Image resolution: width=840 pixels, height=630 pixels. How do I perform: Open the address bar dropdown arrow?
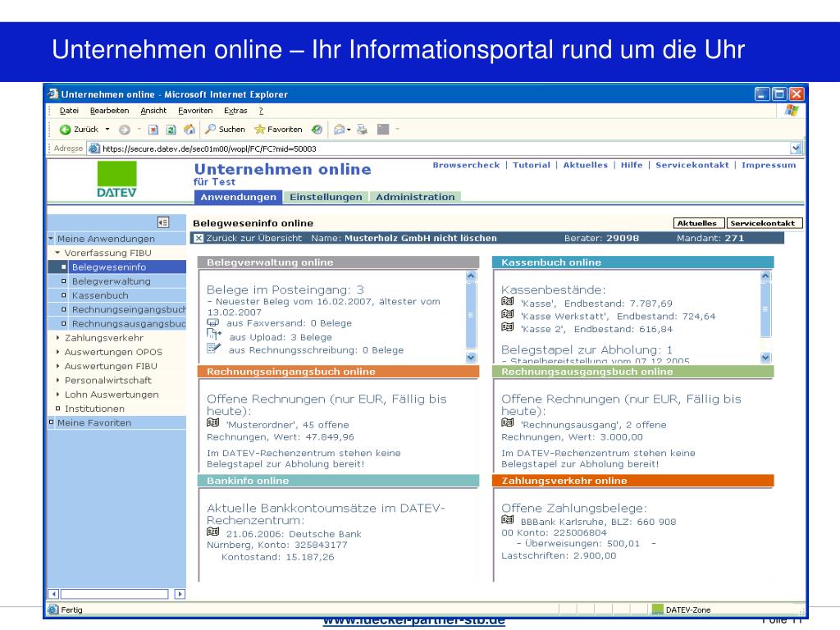tap(796, 148)
